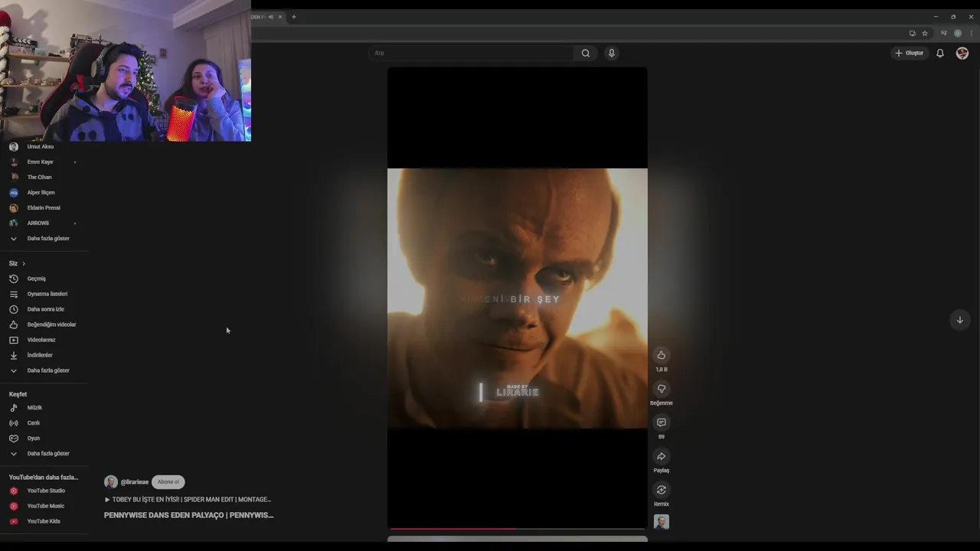The height and width of the screenshot is (551, 980).
Task: Open linked TOBEY BU İŞTE EN İYİSİ video
Action: [x=188, y=500]
